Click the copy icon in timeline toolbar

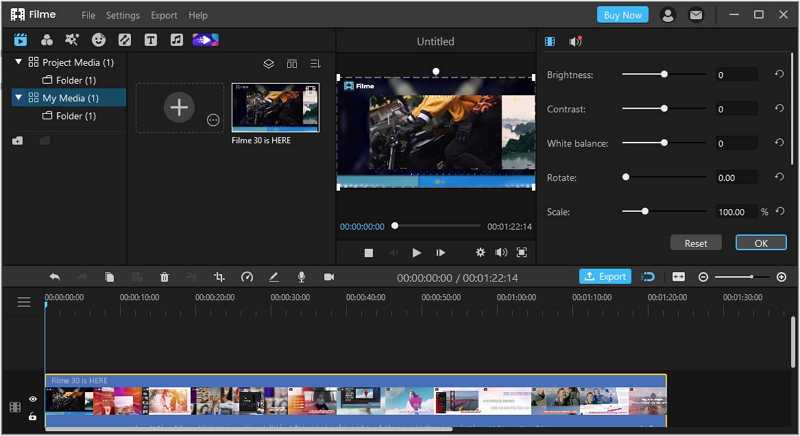pyautogui.click(x=109, y=277)
